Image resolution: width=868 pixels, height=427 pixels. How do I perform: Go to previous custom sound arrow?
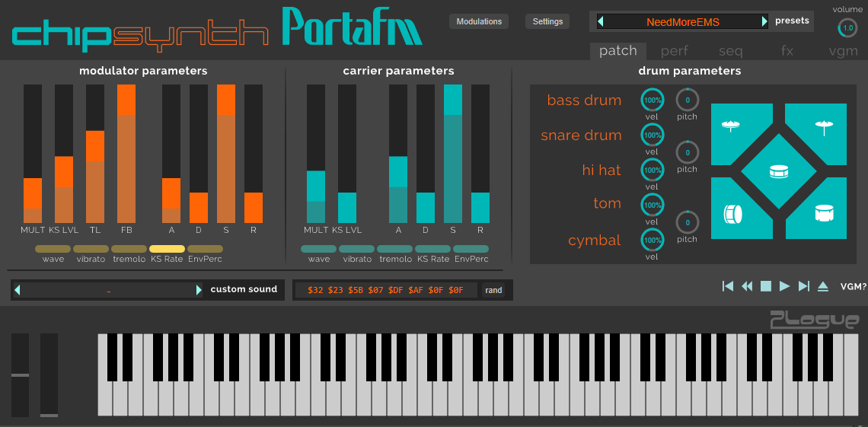[18, 290]
